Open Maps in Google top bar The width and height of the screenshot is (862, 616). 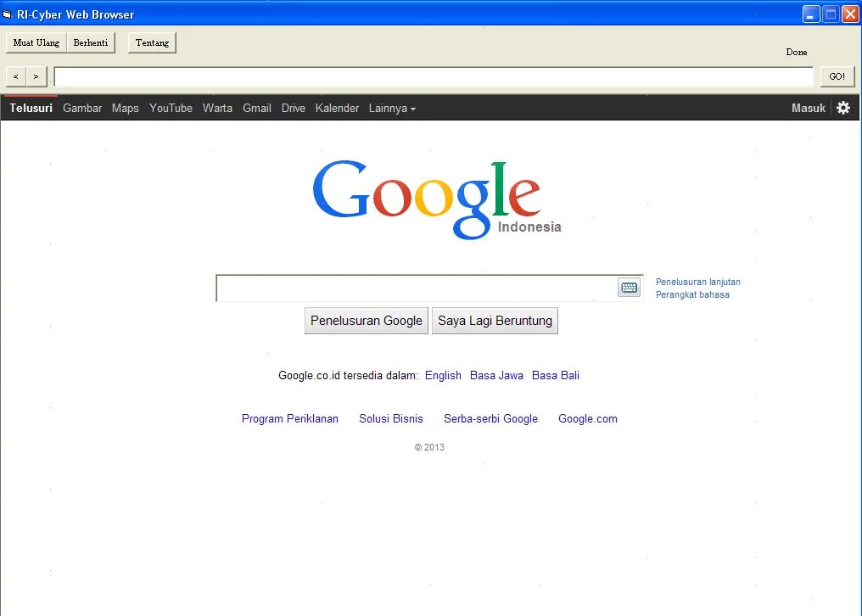point(126,108)
